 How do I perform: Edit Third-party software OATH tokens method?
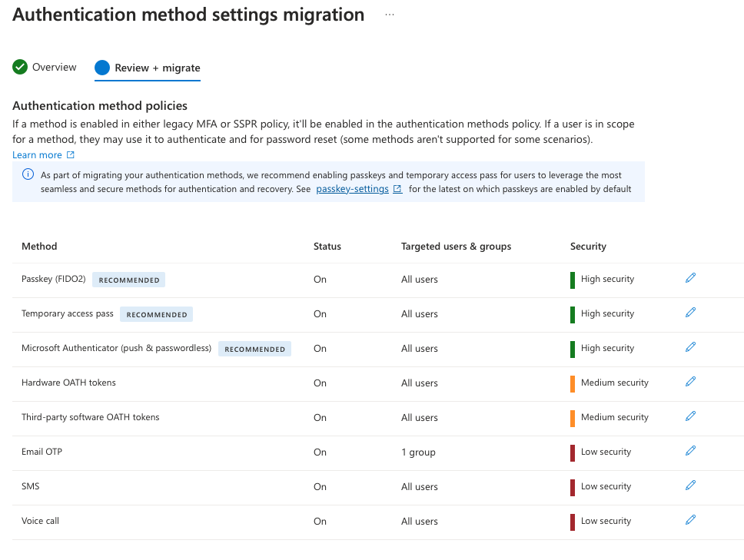pos(690,416)
